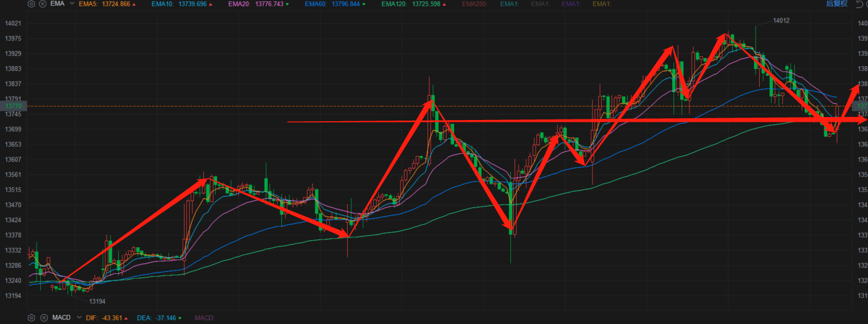Image resolution: width=868 pixels, height=324 pixels.
Task: Click the DIF value -43.361
Action: (x=112, y=317)
